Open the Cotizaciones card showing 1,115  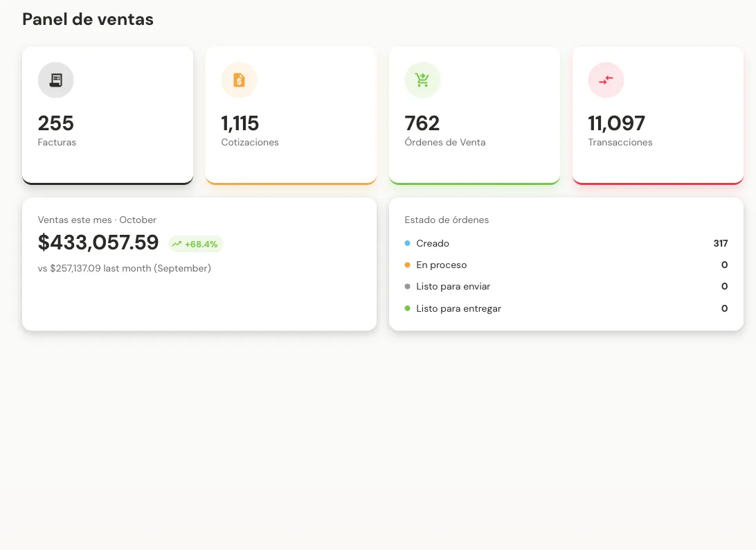pos(291,115)
